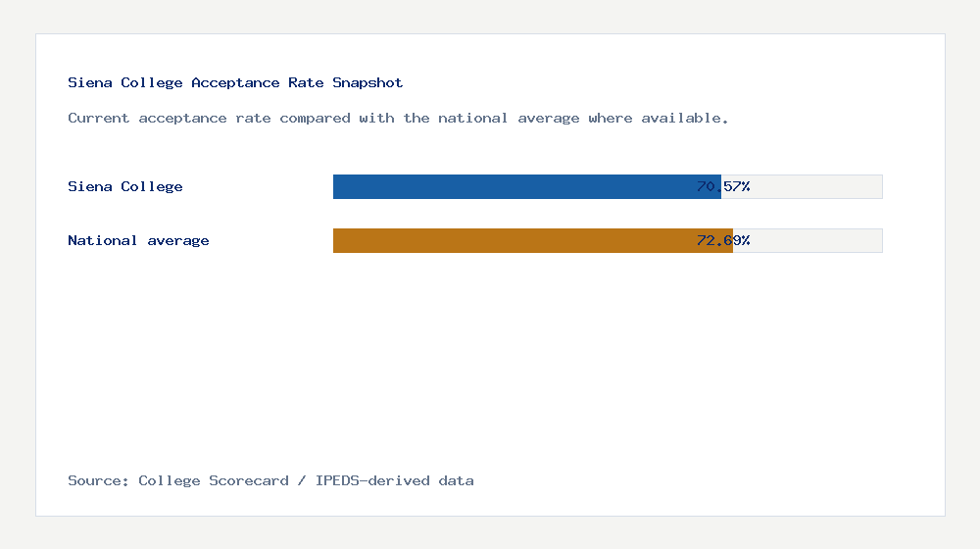Click the Siena College Acceptance Rate Snapshot title

pyautogui.click(x=235, y=82)
